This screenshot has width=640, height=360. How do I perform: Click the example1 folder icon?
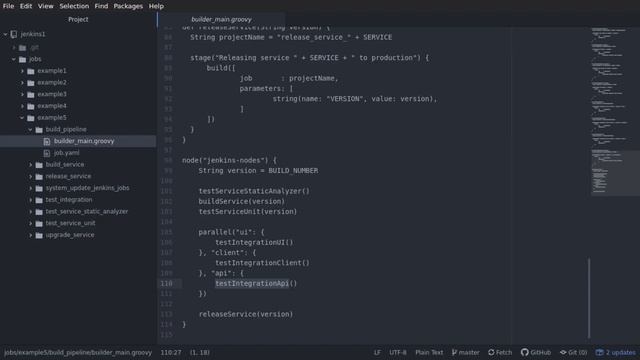pos(31,71)
